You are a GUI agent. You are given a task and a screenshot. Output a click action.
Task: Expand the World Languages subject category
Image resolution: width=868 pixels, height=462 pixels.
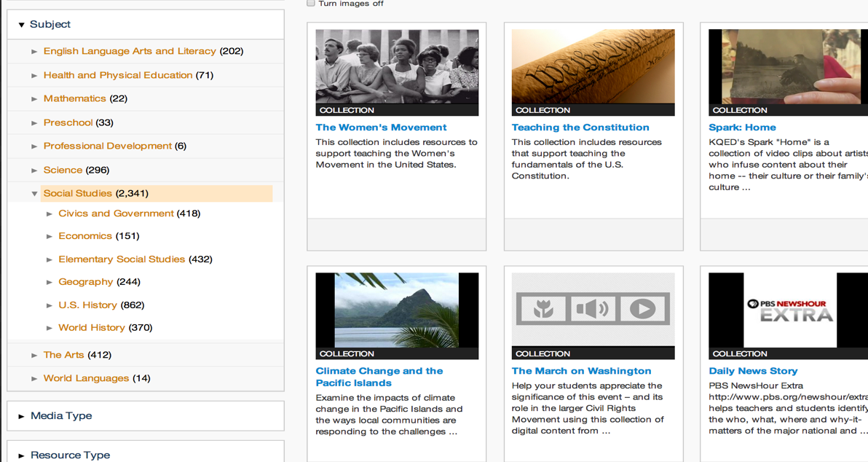[x=33, y=377]
